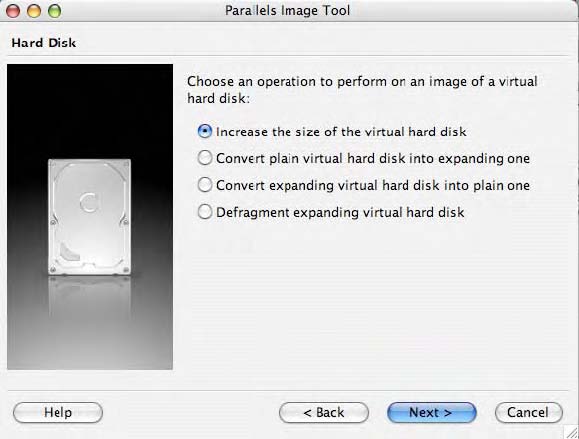Select the 'Increase the size' radio button

point(205,131)
